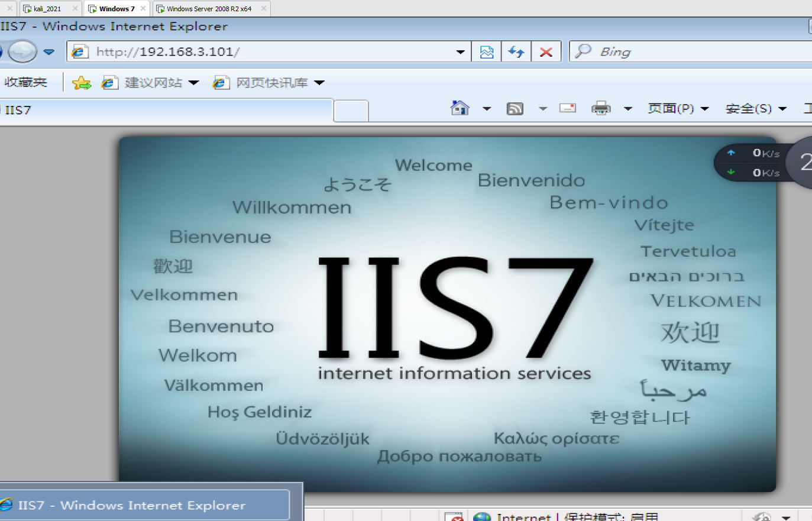Switch to Windows Server 2008 R2 x64 tab
The width and height of the screenshot is (812, 521).
click(x=209, y=9)
